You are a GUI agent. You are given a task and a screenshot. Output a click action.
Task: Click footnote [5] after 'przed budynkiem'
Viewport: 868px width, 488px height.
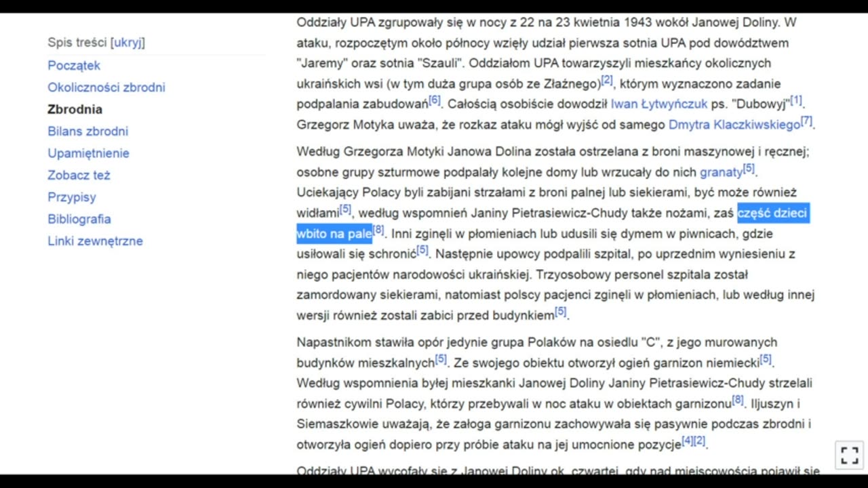[x=560, y=311]
